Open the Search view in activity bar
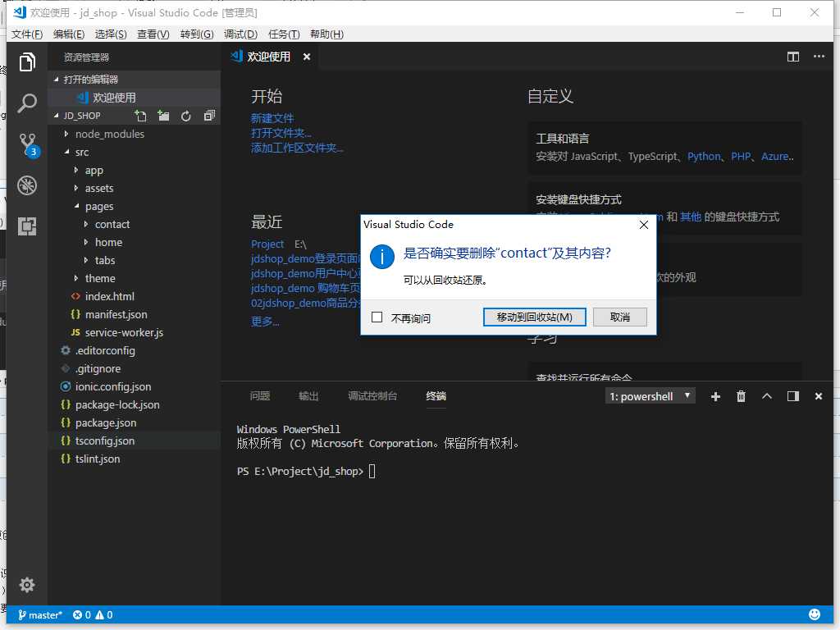The height and width of the screenshot is (630, 840). [x=27, y=103]
